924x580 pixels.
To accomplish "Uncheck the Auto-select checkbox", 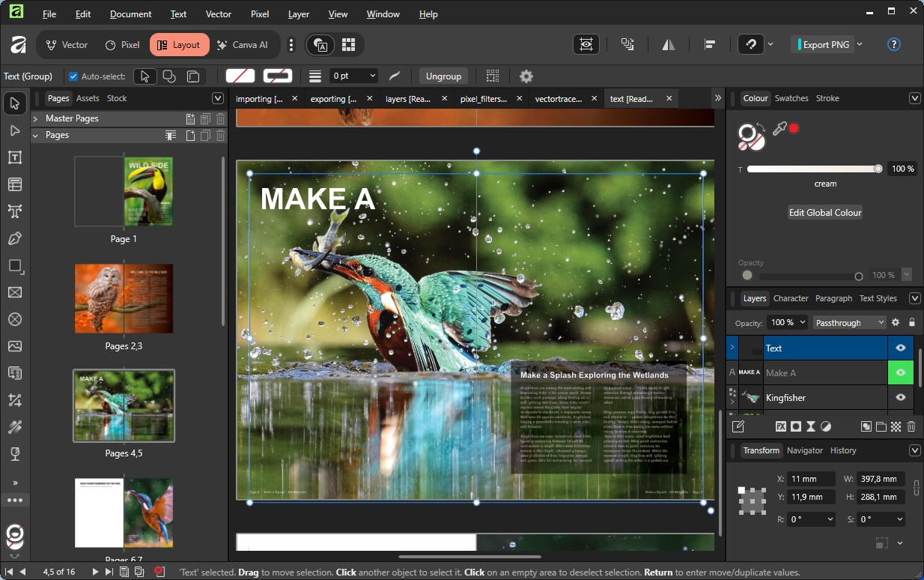I will point(73,76).
